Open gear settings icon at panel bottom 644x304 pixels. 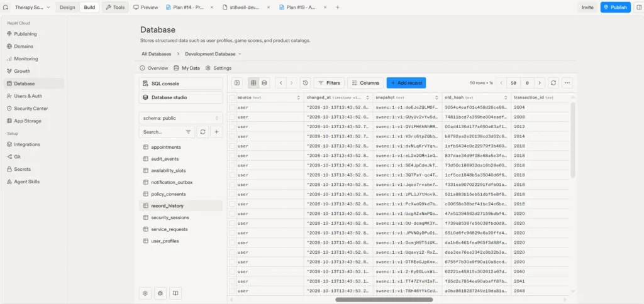pyautogui.click(x=145, y=293)
